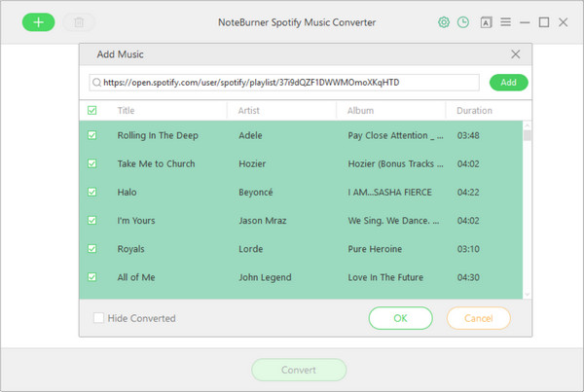This screenshot has height=392, width=584.
Task: Click artist 'Hozier'
Action: coord(252,163)
